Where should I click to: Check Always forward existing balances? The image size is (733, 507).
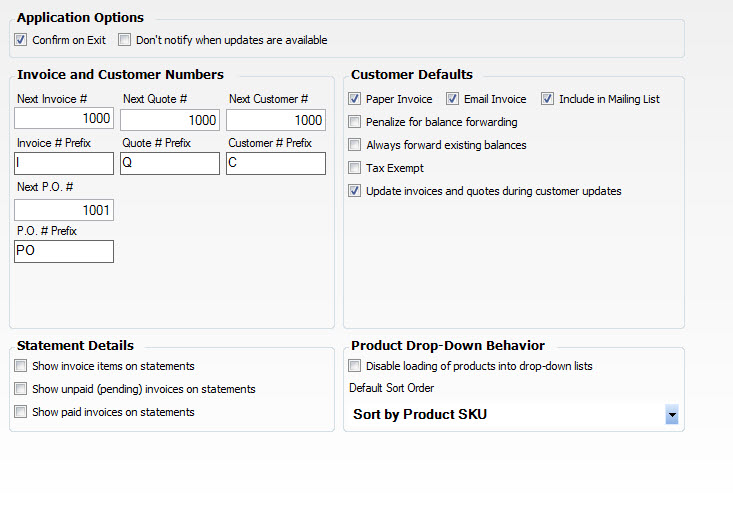tap(354, 145)
